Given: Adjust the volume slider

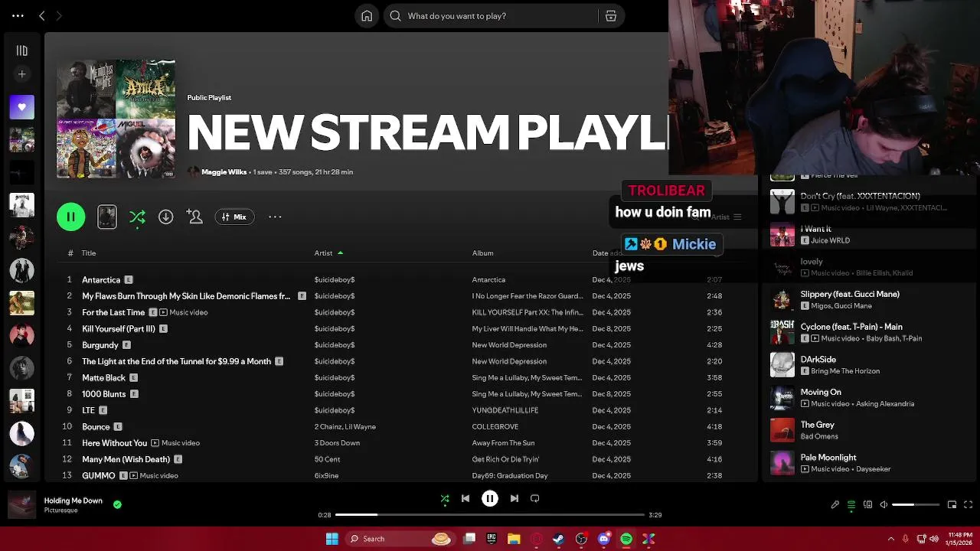Looking at the screenshot, I should [x=916, y=505].
